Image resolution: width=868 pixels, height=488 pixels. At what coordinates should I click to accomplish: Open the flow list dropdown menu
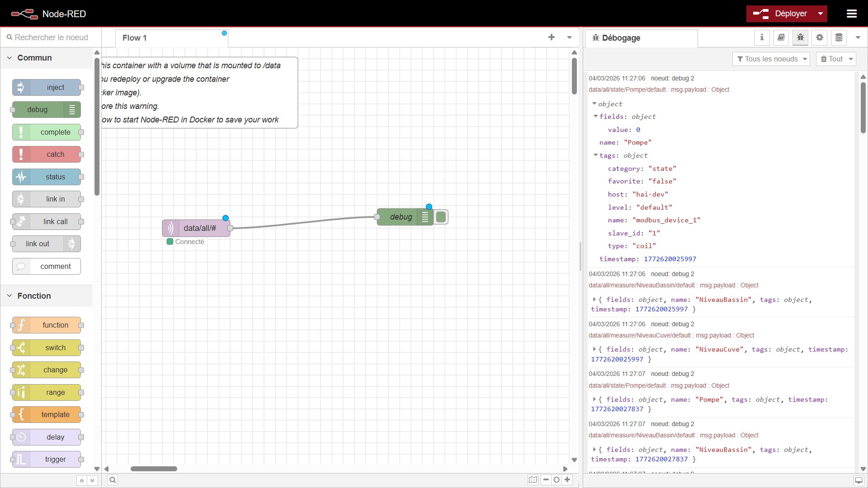pyautogui.click(x=569, y=38)
